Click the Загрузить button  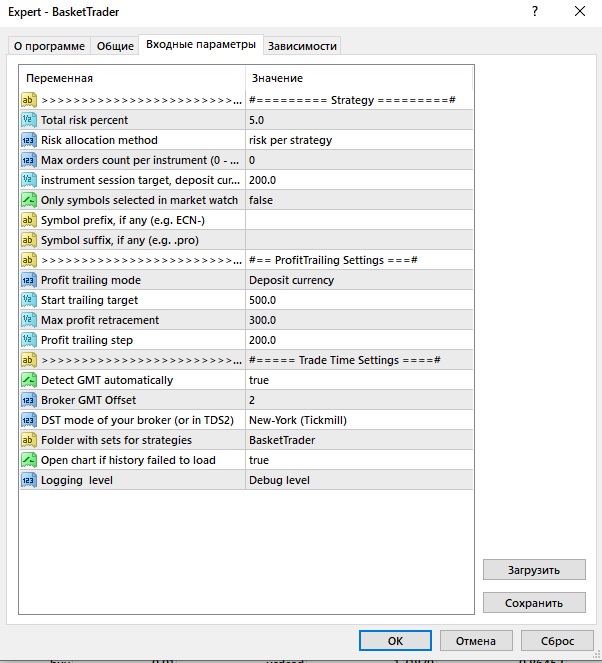click(x=534, y=570)
